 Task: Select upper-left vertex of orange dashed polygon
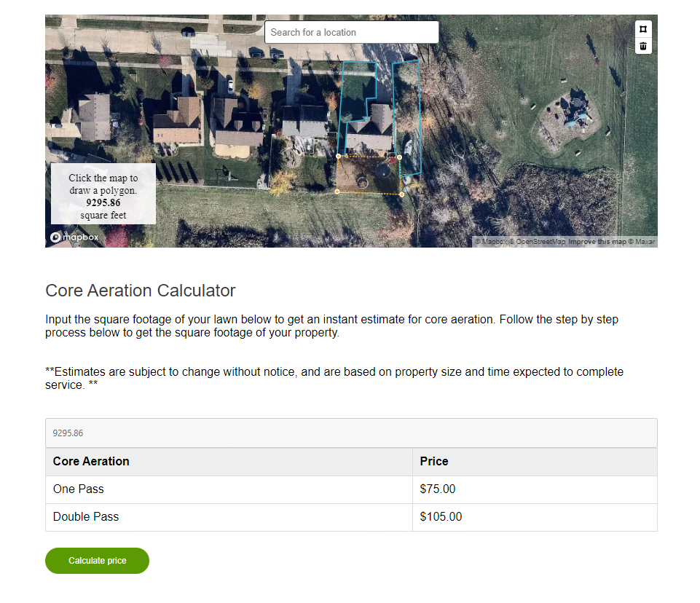pyautogui.click(x=339, y=157)
